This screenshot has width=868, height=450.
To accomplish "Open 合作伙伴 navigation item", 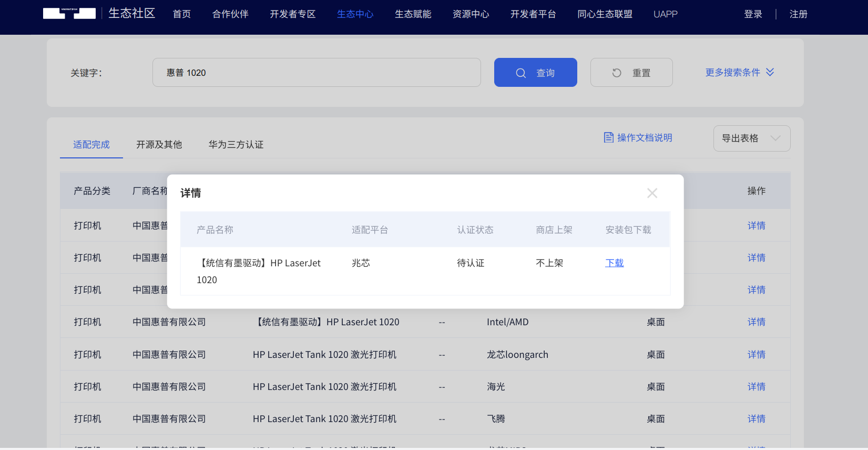I will 230,14.
